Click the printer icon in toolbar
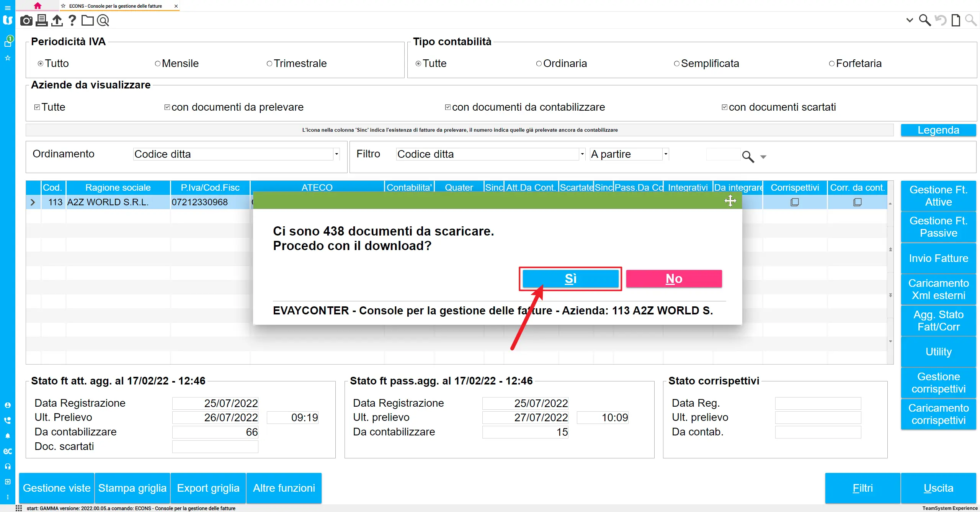The image size is (980, 512). click(x=42, y=20)
